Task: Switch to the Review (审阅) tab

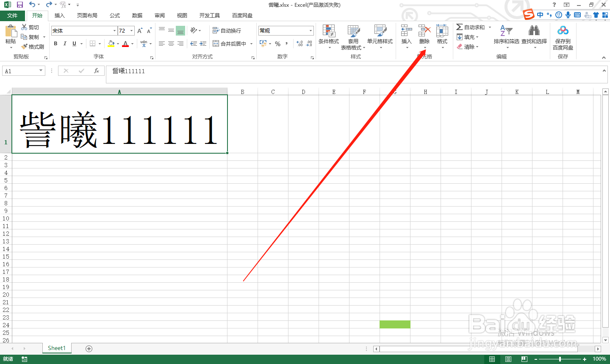Action: click(160, 15)
